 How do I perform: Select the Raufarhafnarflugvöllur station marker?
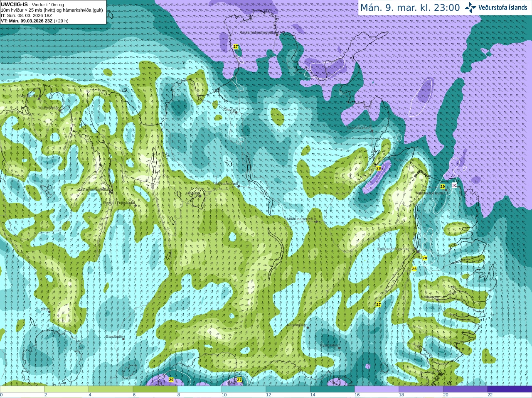coord(277,35)
